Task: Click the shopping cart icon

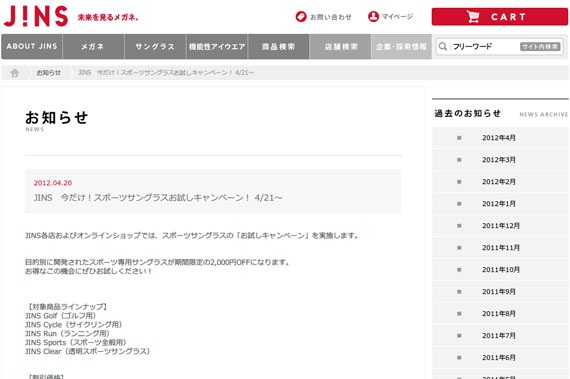Action: pyautogui.click(x=473, y=17)
